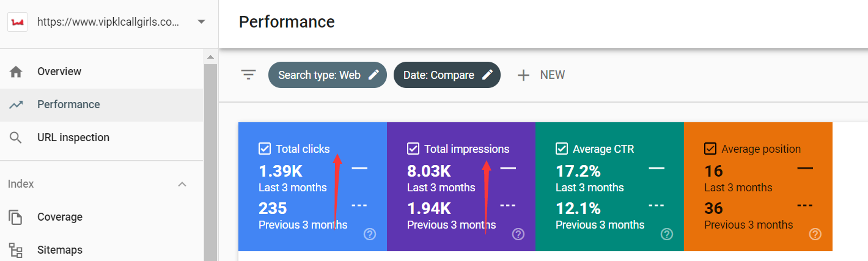
Task: Toggle the Total impressions checkbox
Action: coord(413,149)
